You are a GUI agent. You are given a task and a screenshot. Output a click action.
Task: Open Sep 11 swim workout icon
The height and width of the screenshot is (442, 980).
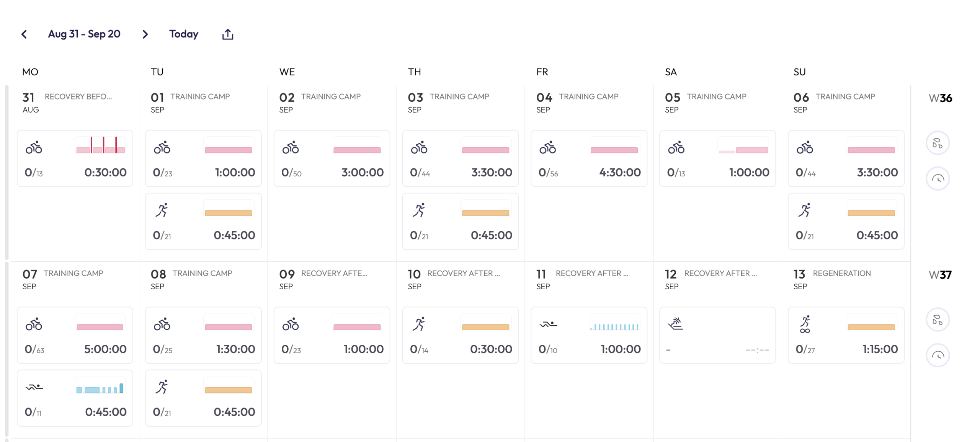click(x=547, y=325)
